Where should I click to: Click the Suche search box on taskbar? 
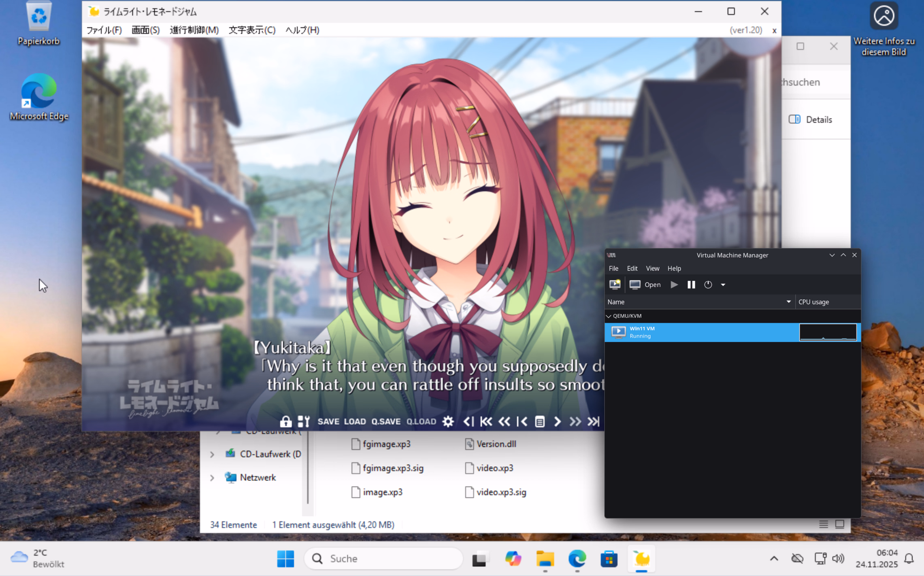click(383, 559)
